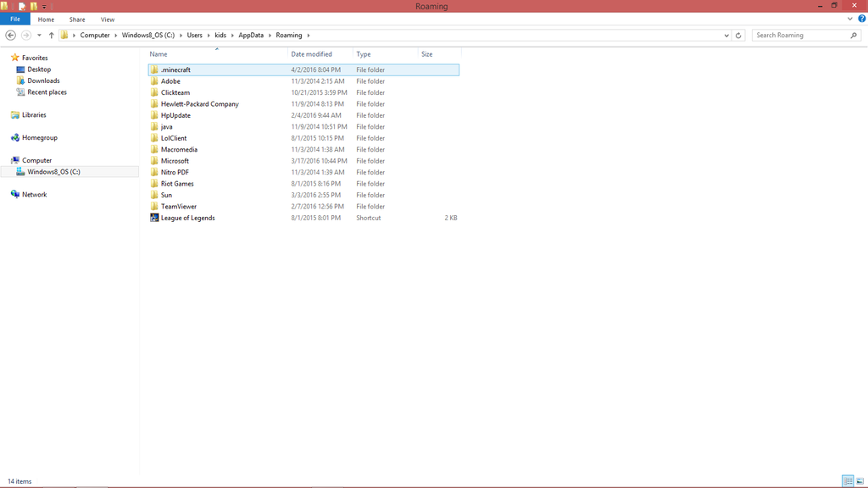This screenshot has height=488, width=868.
Task: Switch to the large icons view
Action: [860, 481]
